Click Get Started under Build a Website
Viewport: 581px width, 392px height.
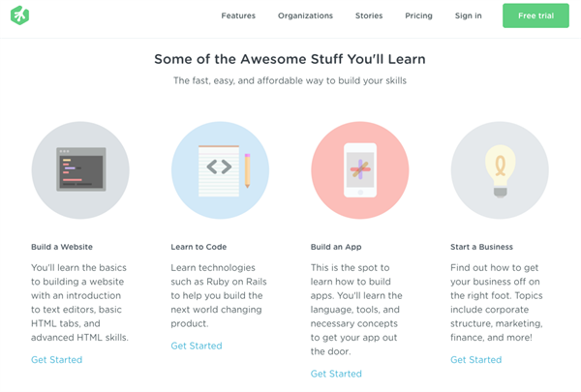pos(57,359)
